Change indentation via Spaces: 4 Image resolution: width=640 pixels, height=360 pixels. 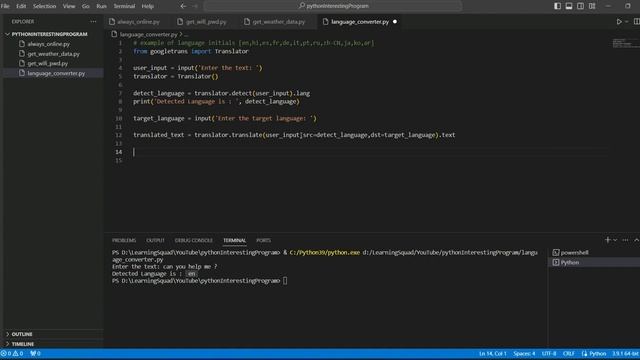[x=524, y=354]
